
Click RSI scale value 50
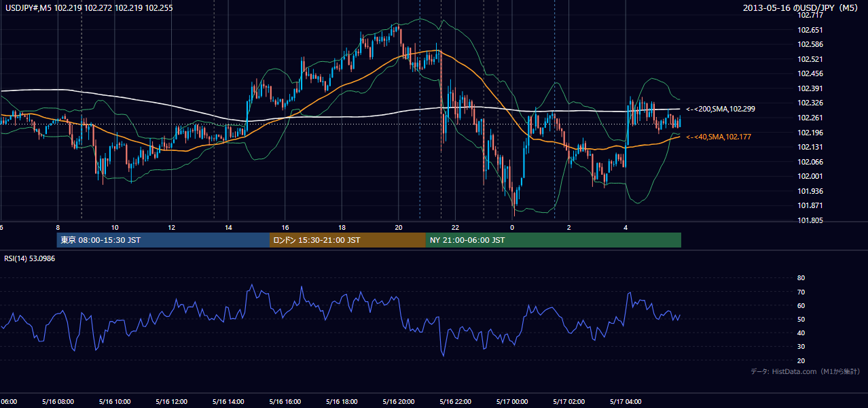pyautogui.click(x=801, y=319)
